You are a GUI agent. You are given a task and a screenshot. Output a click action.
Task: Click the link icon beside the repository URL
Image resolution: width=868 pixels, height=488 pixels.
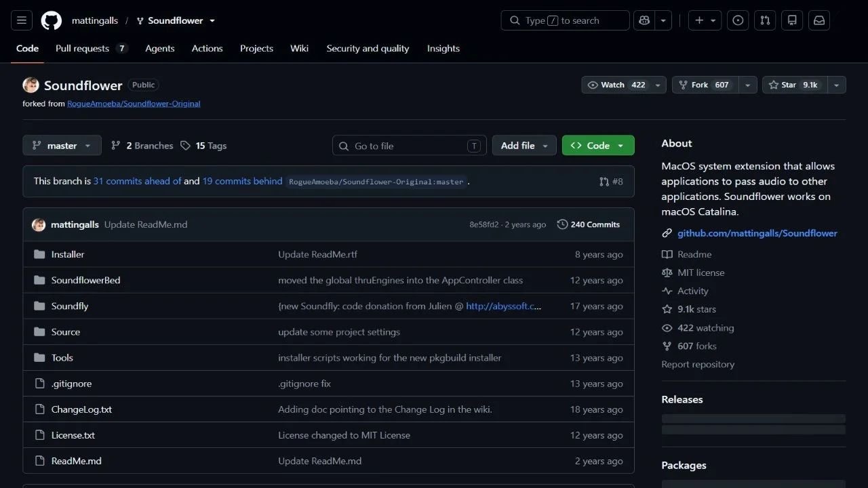pos(667,233)
